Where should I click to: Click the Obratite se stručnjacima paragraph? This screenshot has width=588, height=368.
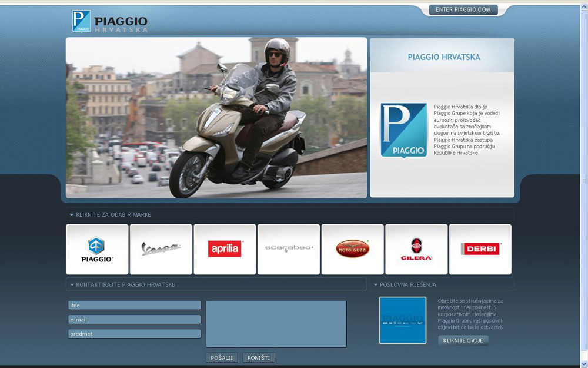pyautogui.click(x=470, y=314)
